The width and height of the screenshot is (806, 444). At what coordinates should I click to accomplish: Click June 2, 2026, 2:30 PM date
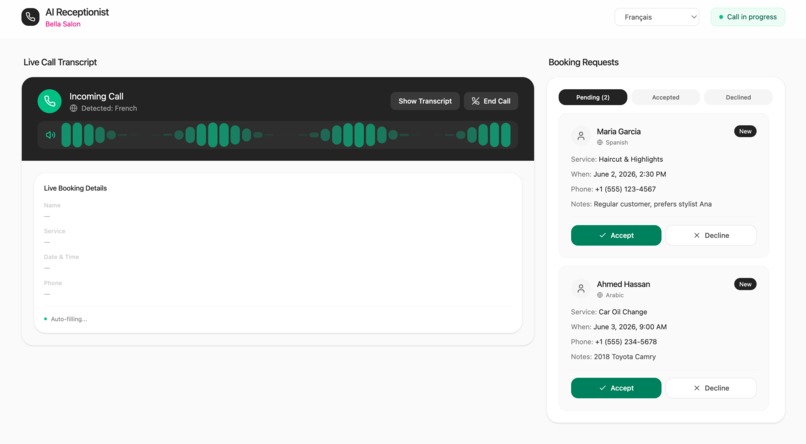coord(630,174)
